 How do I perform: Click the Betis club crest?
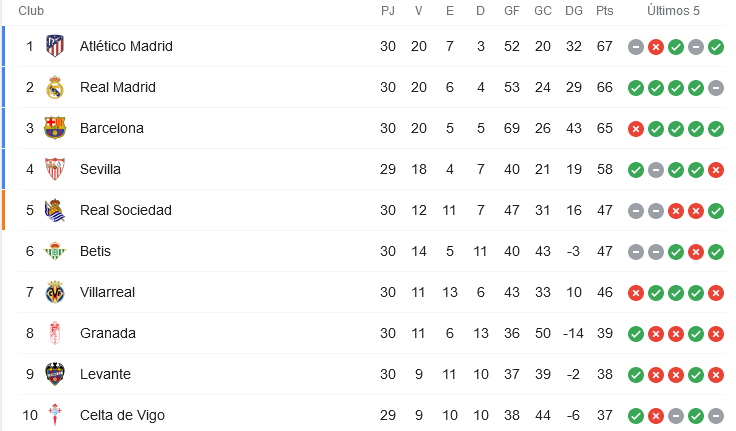tap(55, 251)
